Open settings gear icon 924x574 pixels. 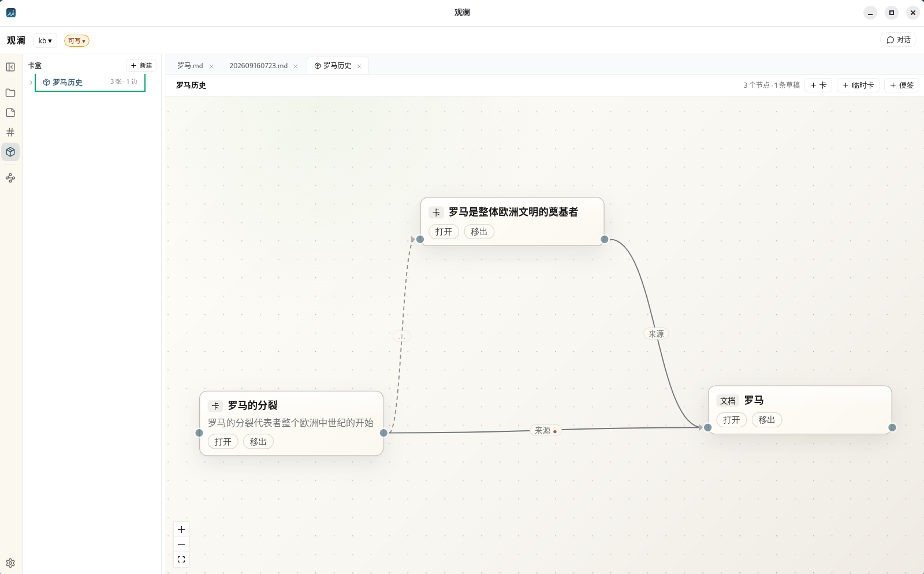(10, 563)
